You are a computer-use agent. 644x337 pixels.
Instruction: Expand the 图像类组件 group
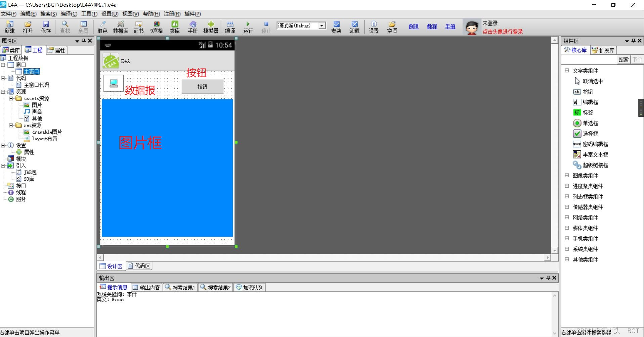[567, 175]
